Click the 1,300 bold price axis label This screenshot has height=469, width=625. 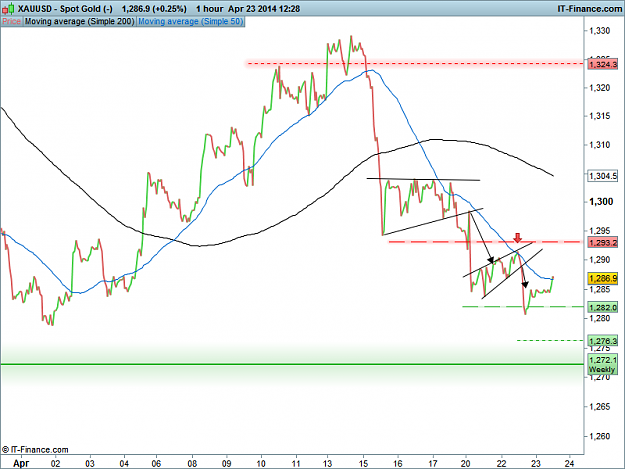pyautogui.click(x=601, y=202)
